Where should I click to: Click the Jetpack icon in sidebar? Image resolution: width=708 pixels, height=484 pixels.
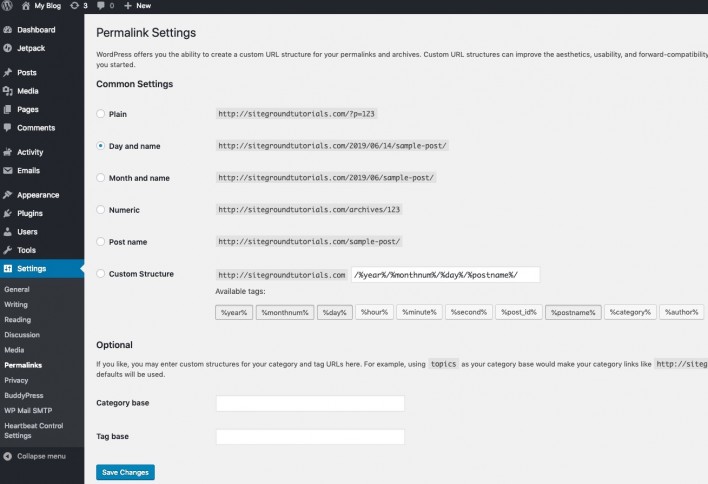point(7,48)
